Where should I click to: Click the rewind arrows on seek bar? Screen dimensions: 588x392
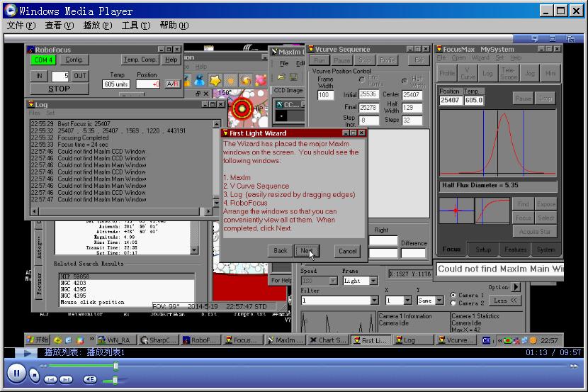coord(43,365)
